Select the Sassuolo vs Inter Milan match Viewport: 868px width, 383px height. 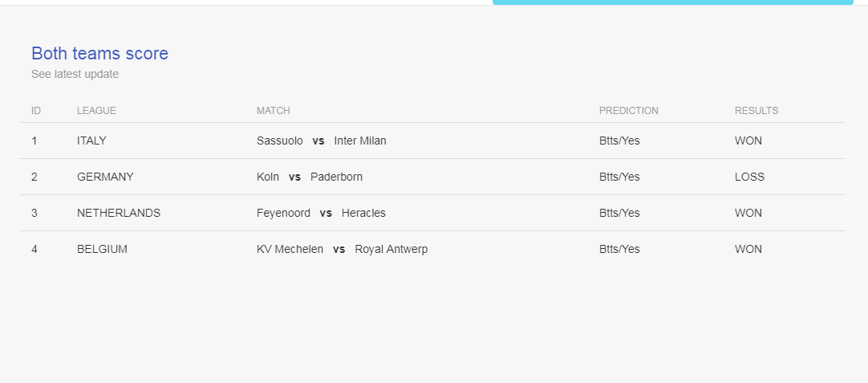321,141
